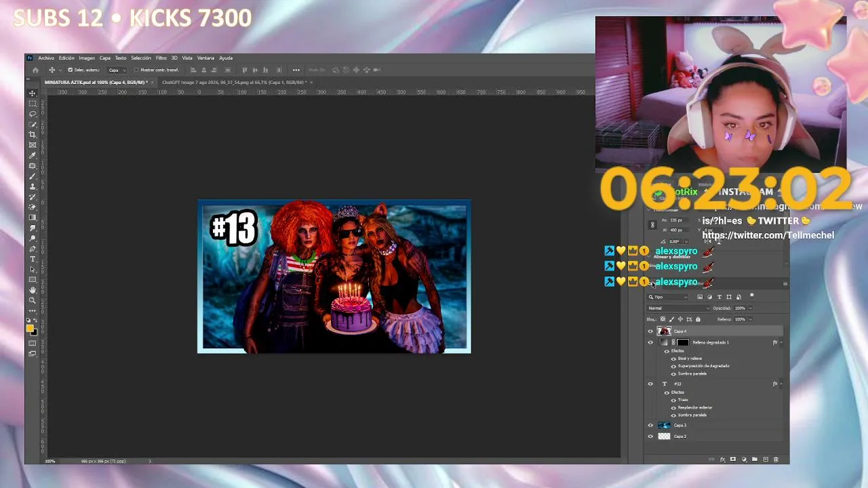Delete layer using the trash icon

[776, 460]
